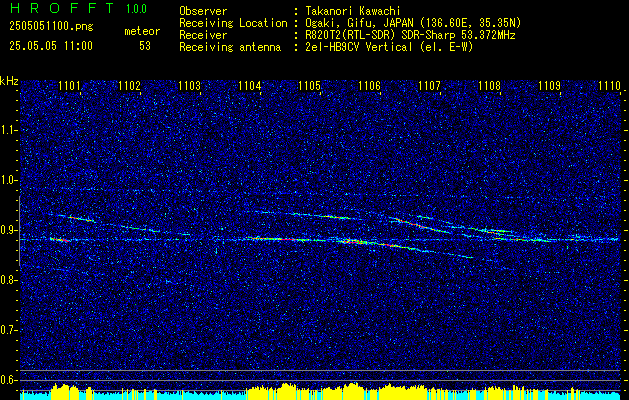The width and height of the screenshot is (629, 400).
Task: Click the meteor label
Action: click(x=142, y=31)
